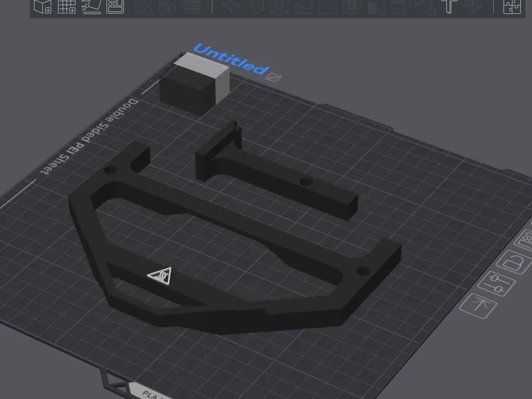Select the Color painting bucket tool

point(426,6)
